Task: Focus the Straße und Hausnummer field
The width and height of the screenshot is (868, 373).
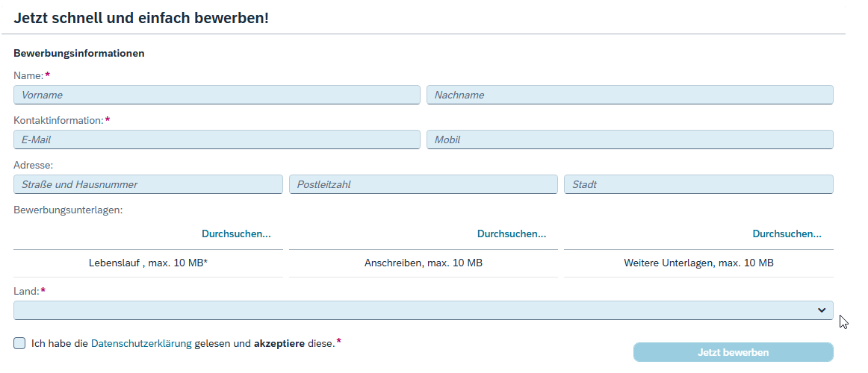Action: (148, 184)
